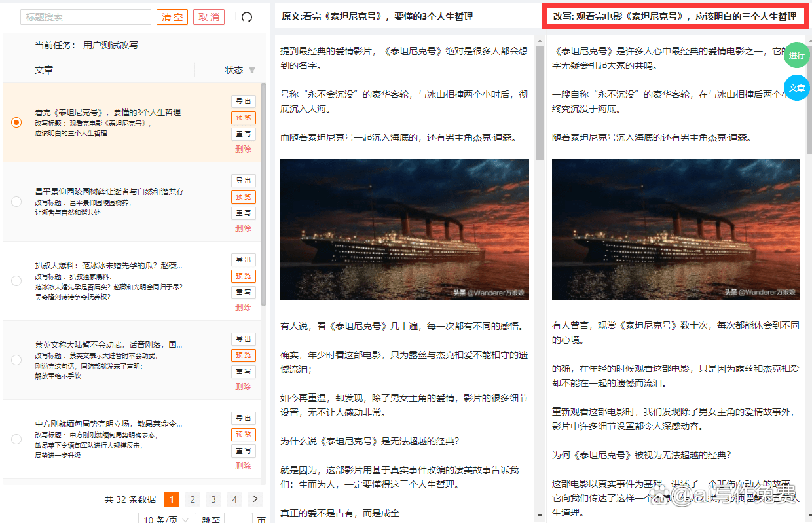Jump to page 2 in pagination
Viewport: 812px width, 523px height.
tap(192, 499)
